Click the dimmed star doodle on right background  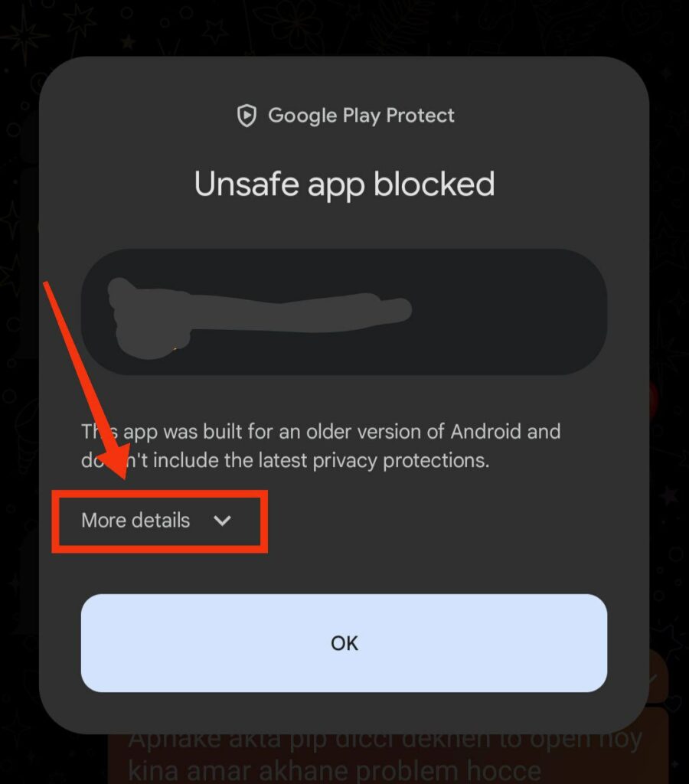click(669, 495)
